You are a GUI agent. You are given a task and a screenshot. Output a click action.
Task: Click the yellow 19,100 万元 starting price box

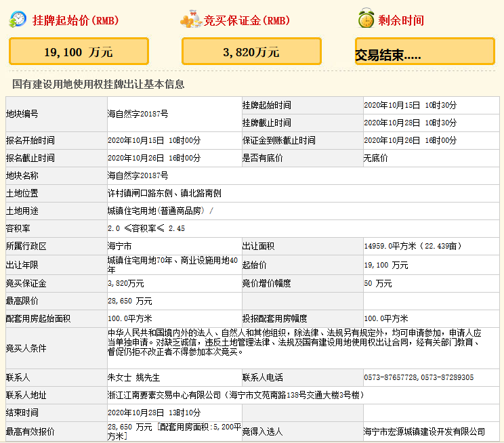pos(79,51)
